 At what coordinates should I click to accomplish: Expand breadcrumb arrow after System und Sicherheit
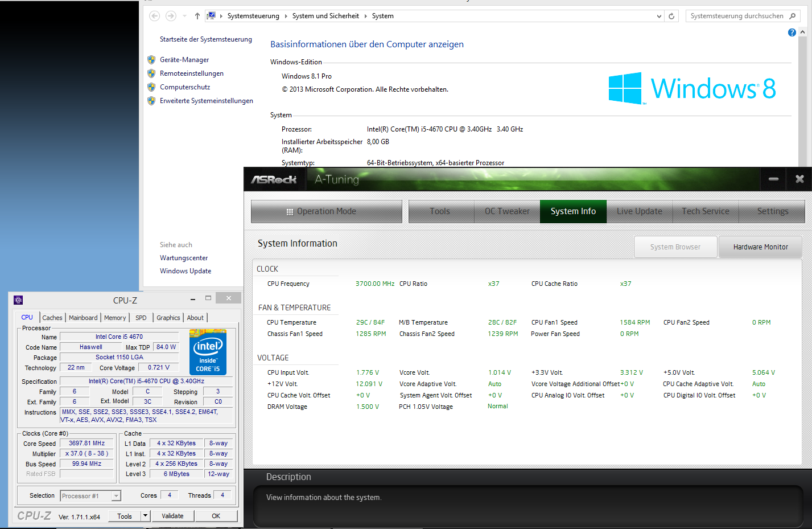pyautogui.click(x=365, y=16)
